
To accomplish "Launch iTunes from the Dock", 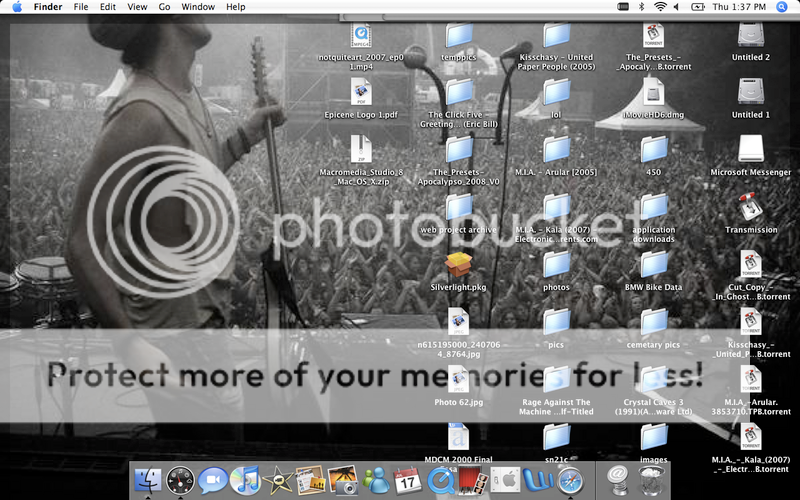I will point(245,480).
